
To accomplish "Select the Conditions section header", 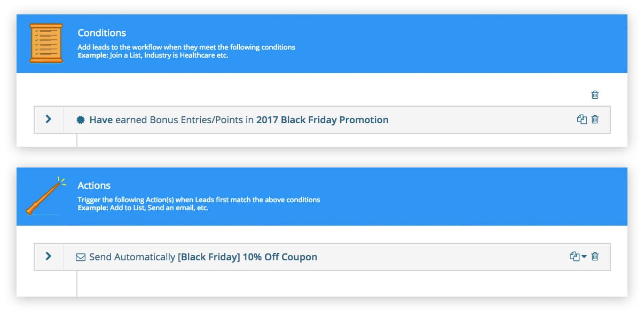I will (101, 33).
